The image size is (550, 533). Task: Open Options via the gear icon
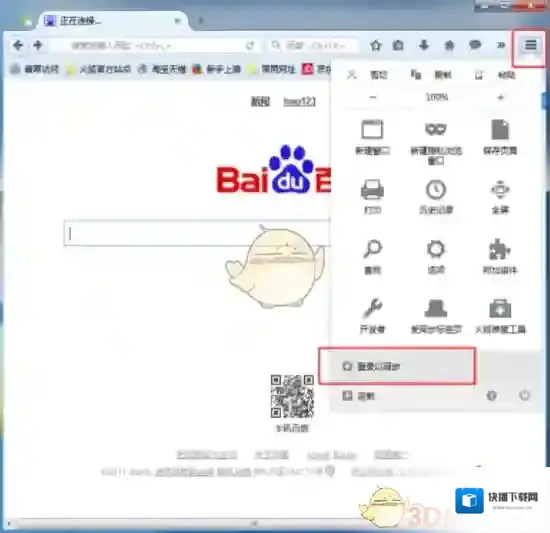click(x=436, y=249)
